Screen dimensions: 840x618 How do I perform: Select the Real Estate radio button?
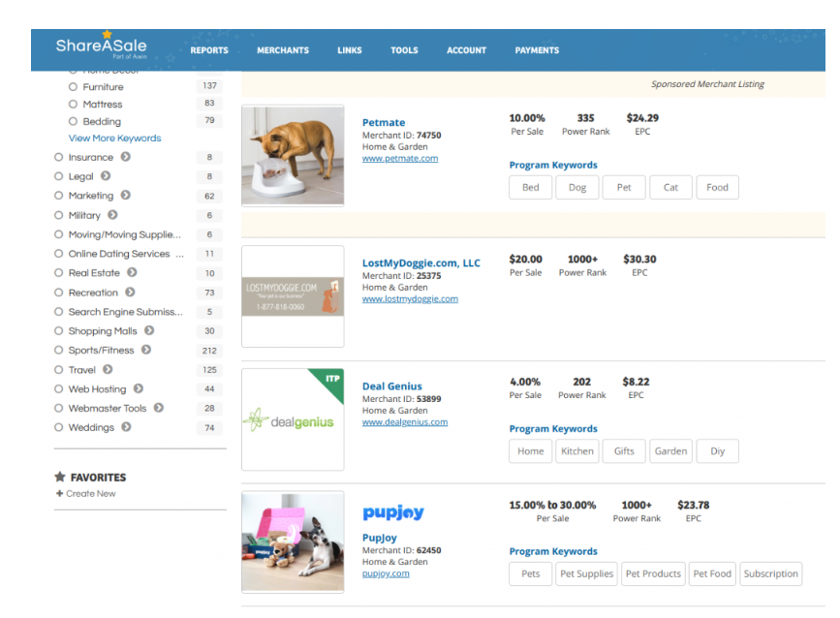[x=58, y=272]
